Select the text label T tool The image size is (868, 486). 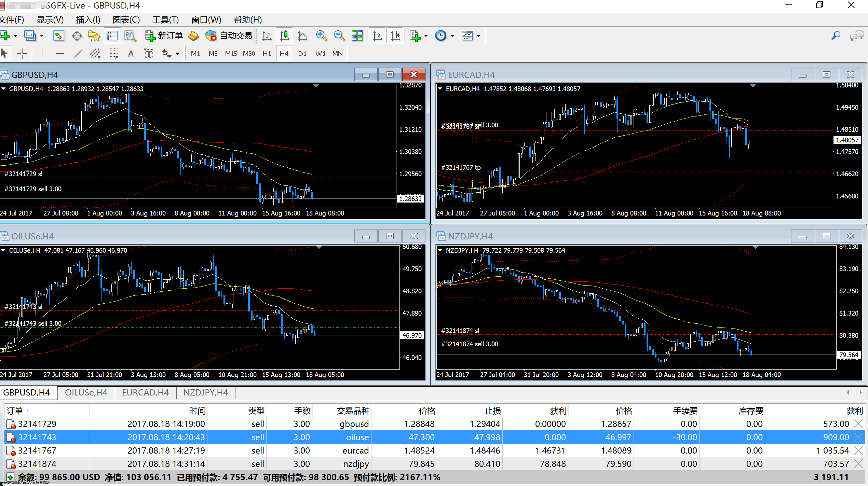pos(149,54)
